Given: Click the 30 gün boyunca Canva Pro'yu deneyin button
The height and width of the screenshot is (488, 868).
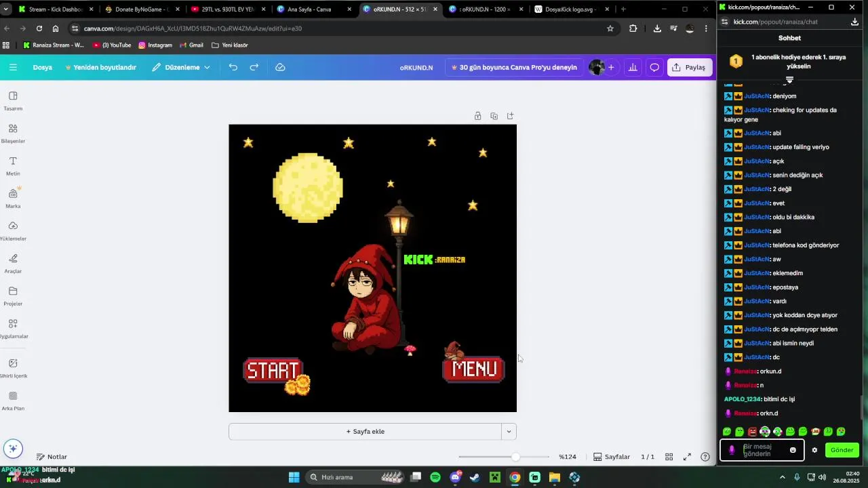Looking at the screenshot, I should coord(513,67).
